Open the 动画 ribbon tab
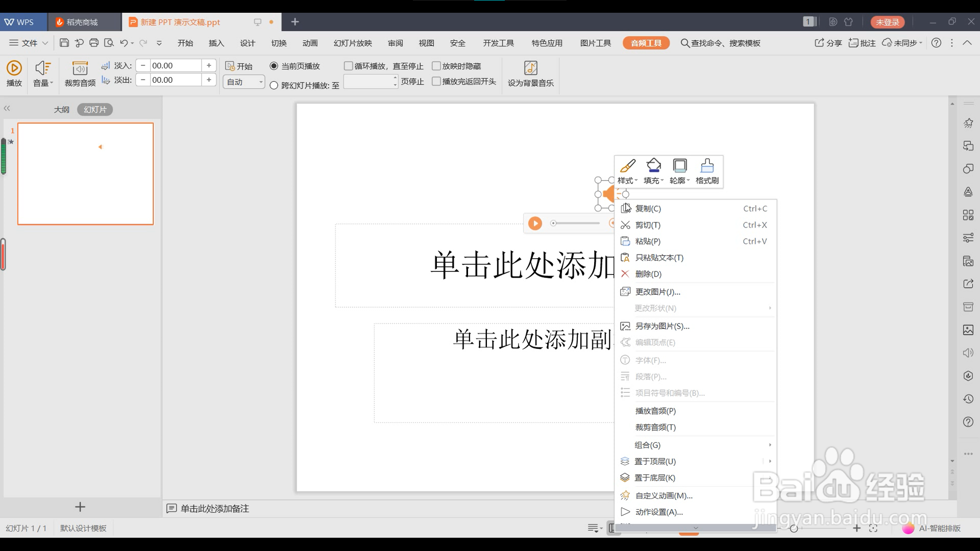Screen dimensions: 980x551 pos(310,43)
